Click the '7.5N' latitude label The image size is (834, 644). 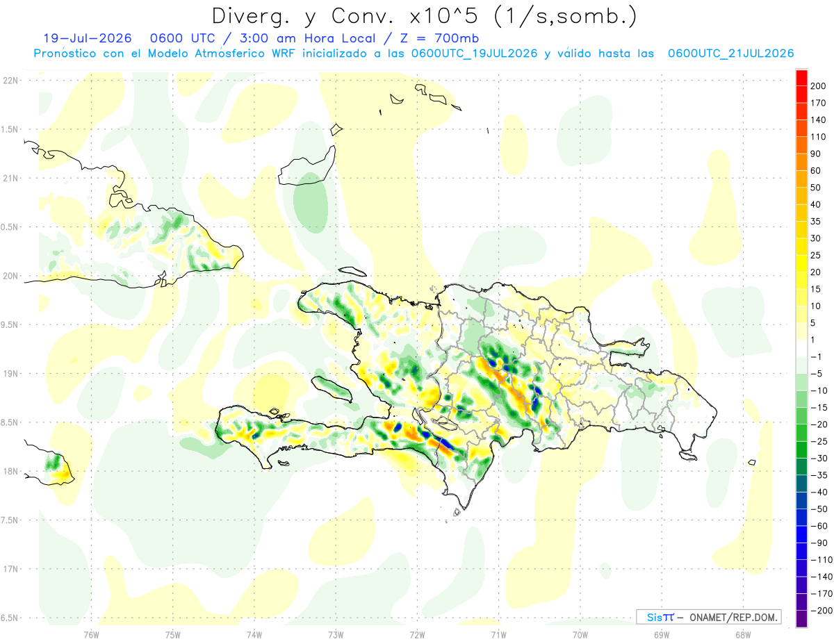click(9, 520)
